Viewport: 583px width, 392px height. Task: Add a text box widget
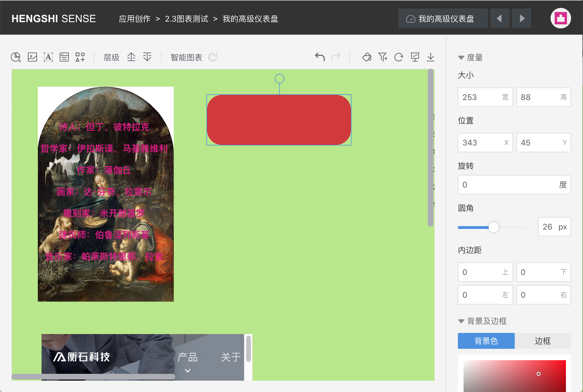pos(48,57)
